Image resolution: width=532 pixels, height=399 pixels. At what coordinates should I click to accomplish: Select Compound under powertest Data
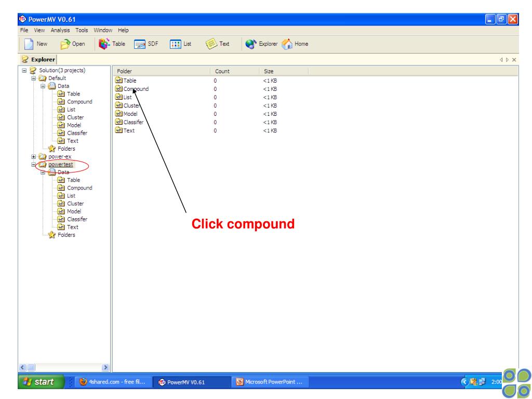click(79, 188)
